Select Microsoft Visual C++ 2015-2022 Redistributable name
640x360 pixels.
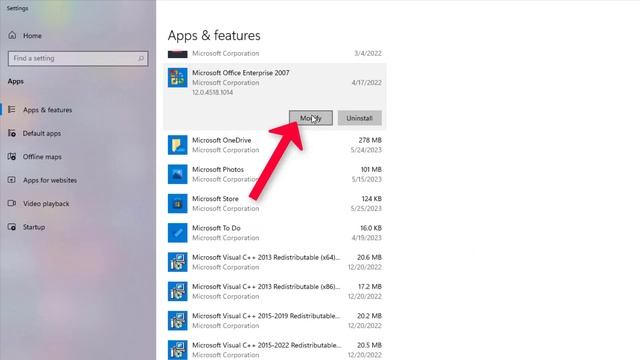[x=267, y=345]
